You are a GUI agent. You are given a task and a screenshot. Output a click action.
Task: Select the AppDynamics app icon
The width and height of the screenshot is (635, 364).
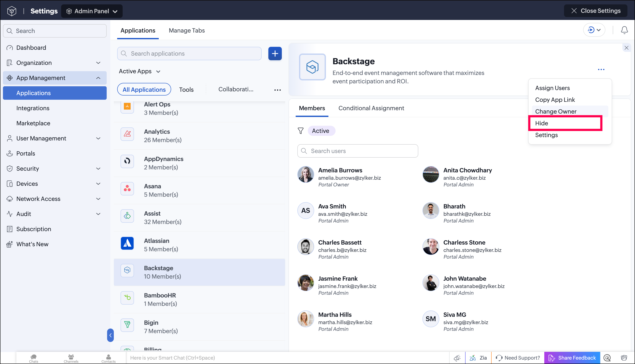tap(127, 161)
